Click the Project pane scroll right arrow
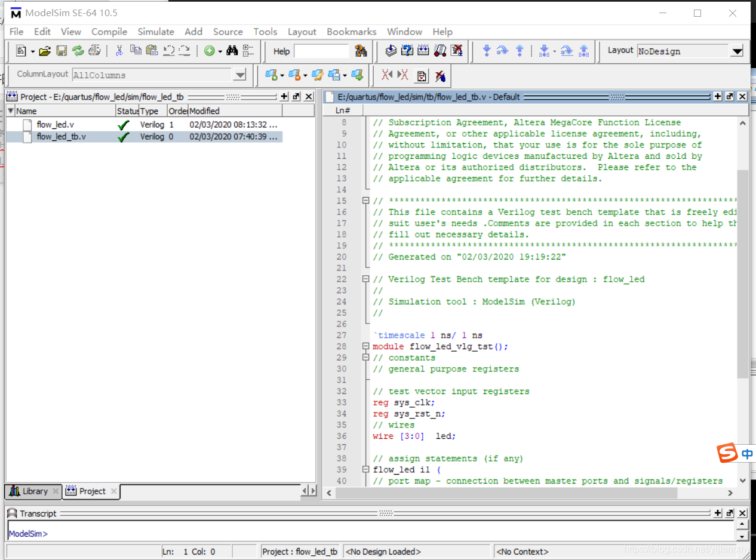The image size is (756, 560). coord(313,491)
